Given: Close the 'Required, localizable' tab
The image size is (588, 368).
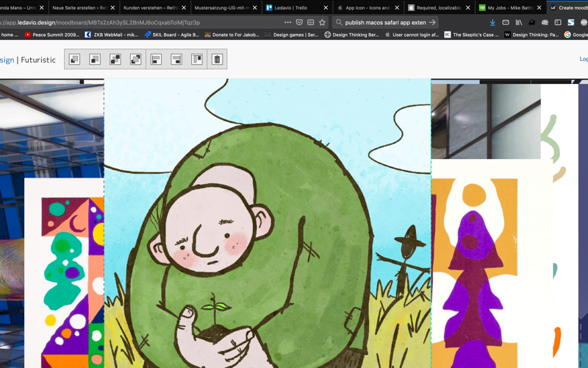Looking at the screenshot, I should coord(467,7).
